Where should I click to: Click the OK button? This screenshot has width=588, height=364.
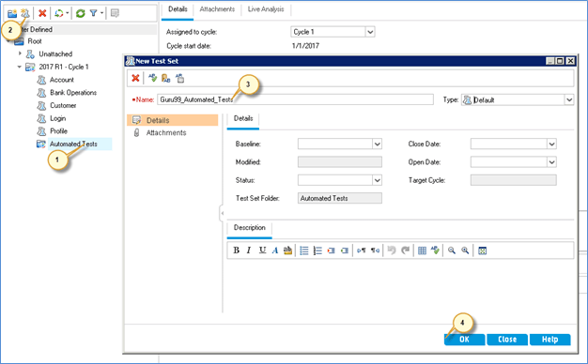click(464, 340)
